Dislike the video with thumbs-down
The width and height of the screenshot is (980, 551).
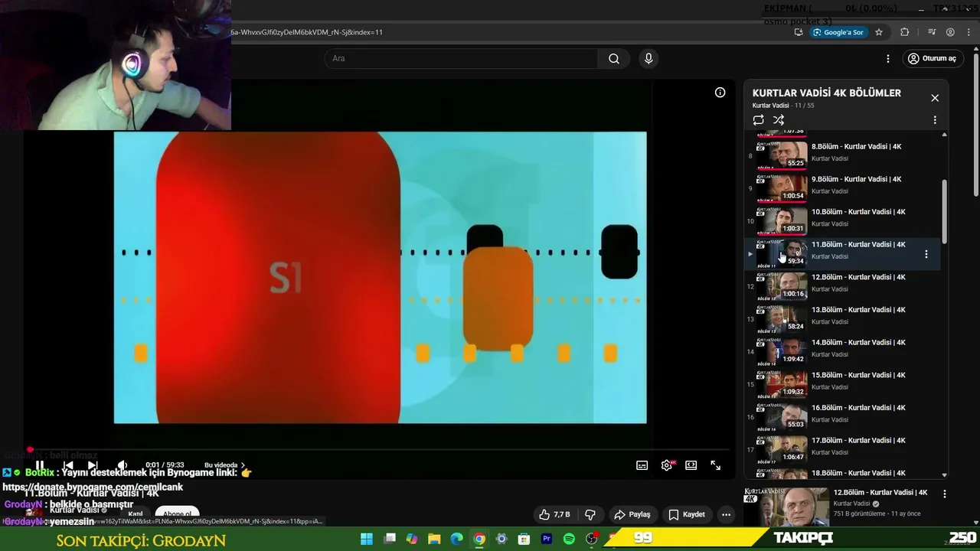point(590,514)
